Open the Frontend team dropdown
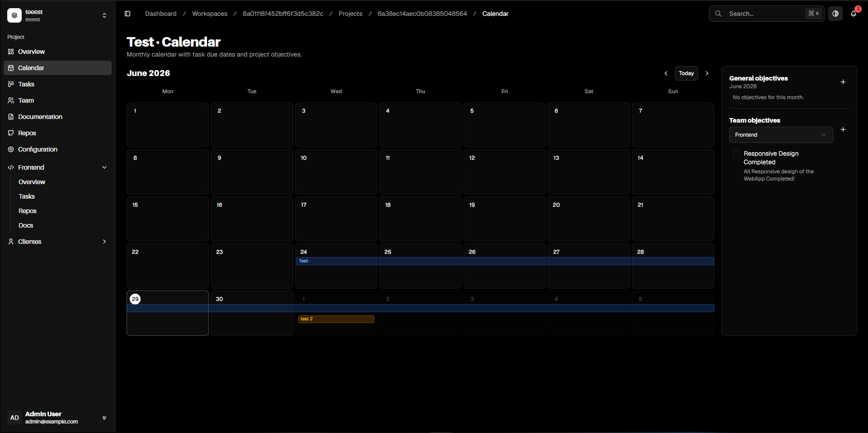 tap(781, 135)
